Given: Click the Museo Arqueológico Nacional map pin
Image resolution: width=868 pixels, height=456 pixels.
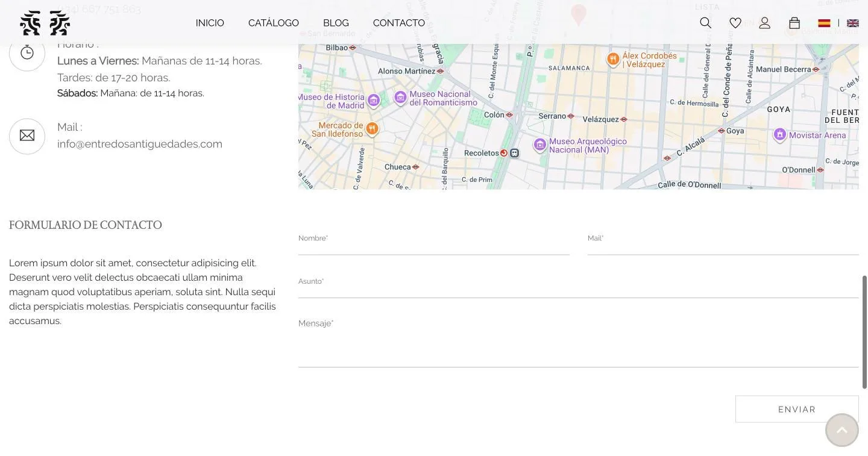Looking at the screenshot, I should (x=540, y=145).
